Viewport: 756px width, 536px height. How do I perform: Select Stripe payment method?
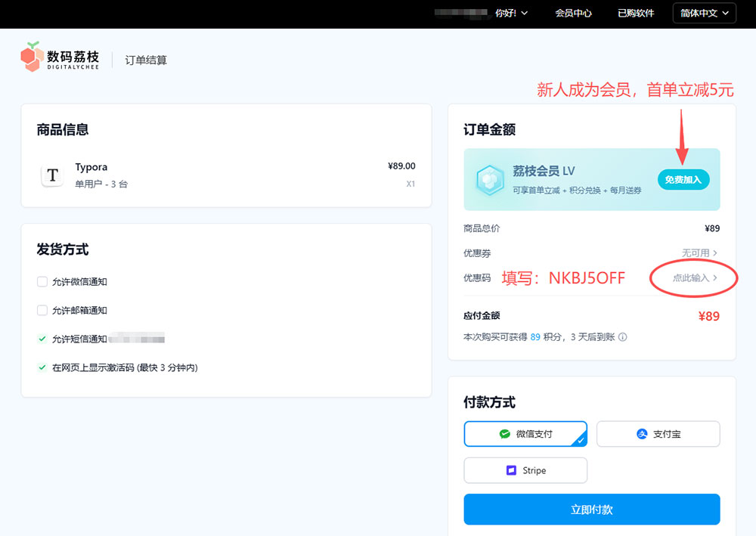point(525,470)
